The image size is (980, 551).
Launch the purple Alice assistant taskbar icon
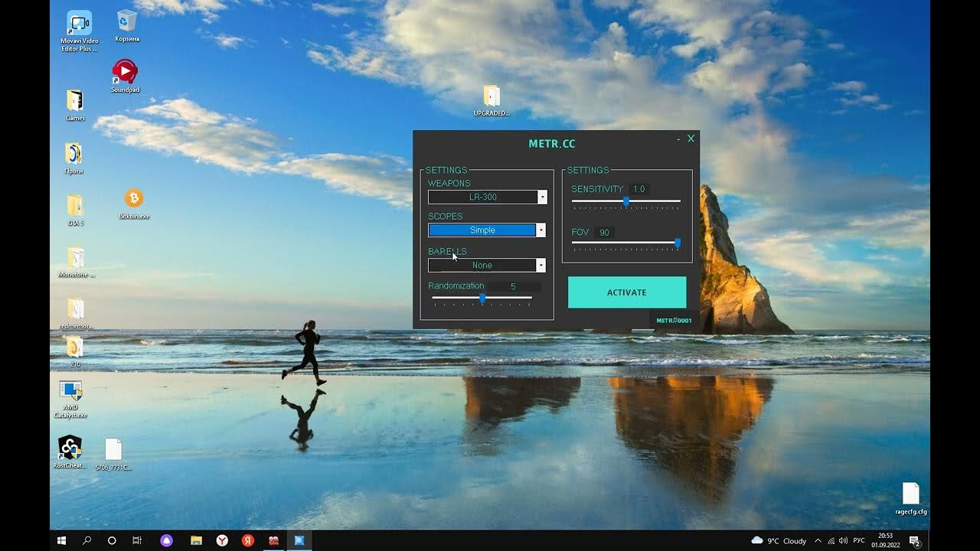(x=167, y=540)
